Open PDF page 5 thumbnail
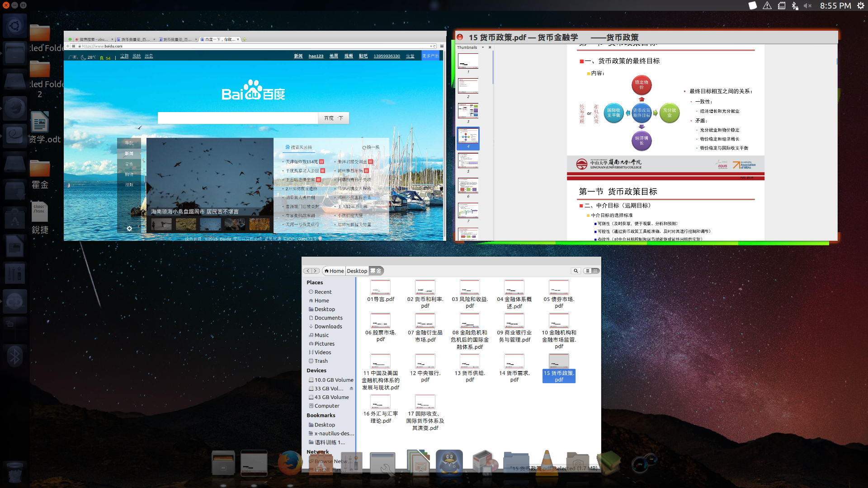 (x=468, y=160)
